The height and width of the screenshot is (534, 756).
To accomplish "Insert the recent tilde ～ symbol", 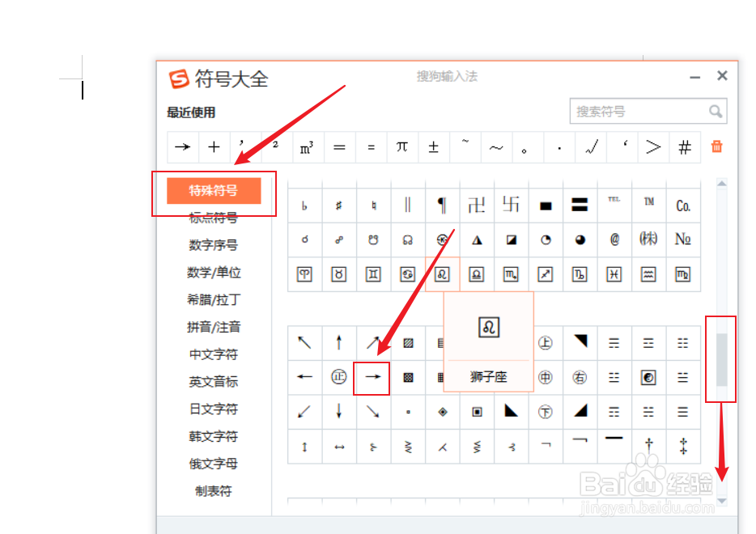I will click(496, 147).
